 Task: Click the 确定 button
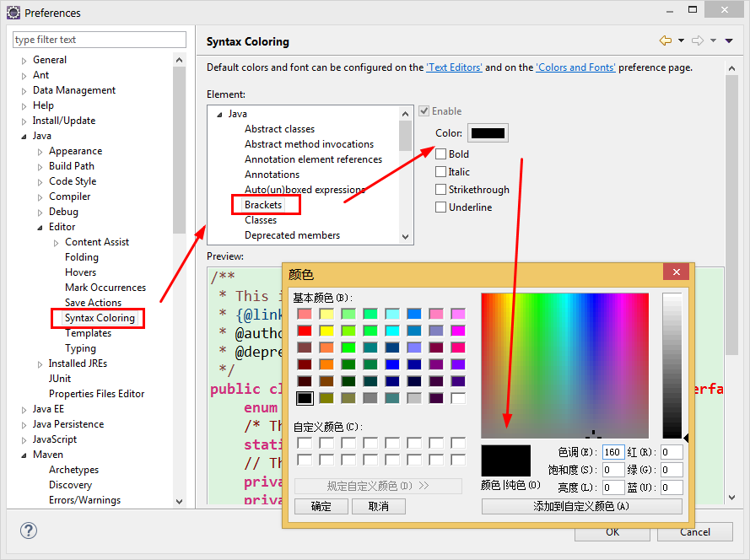[321, 506]
